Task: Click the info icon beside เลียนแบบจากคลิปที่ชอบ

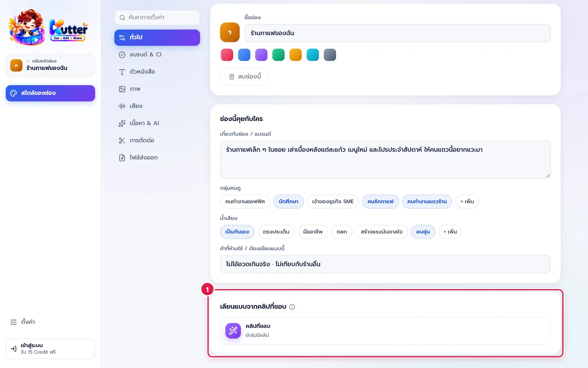Action: click(292, 307)
